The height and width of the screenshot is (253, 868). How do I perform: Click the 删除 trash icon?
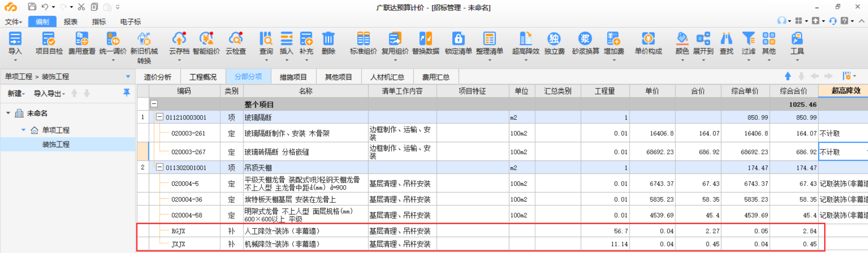coord(328,39)
